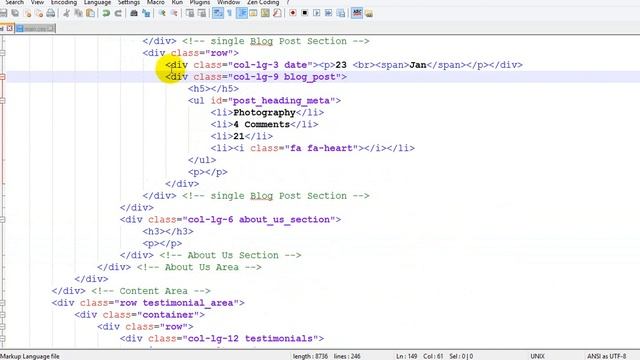Start macro recording with the red dot
The width and height of the screenshot is (640, 360).
293,13
